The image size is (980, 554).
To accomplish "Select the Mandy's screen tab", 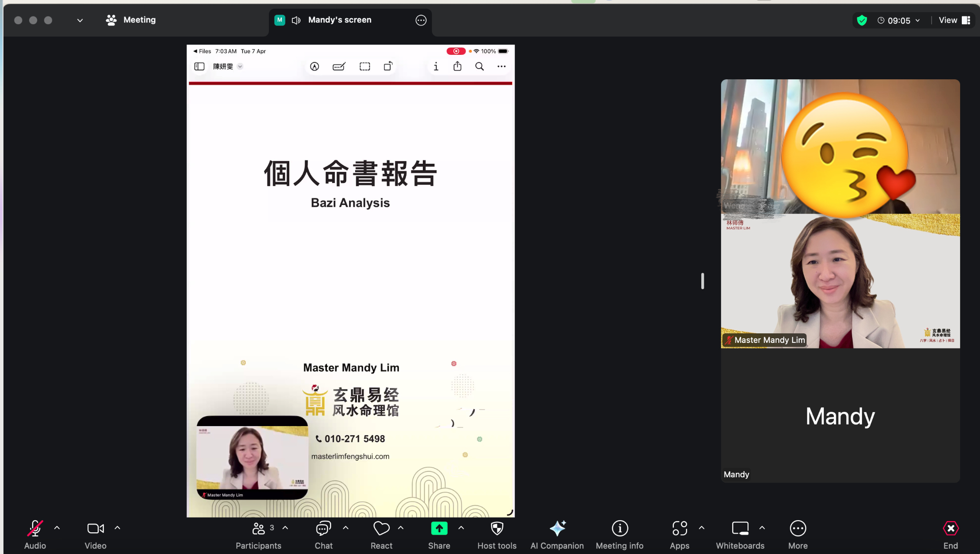I will (x=340, y=20).
